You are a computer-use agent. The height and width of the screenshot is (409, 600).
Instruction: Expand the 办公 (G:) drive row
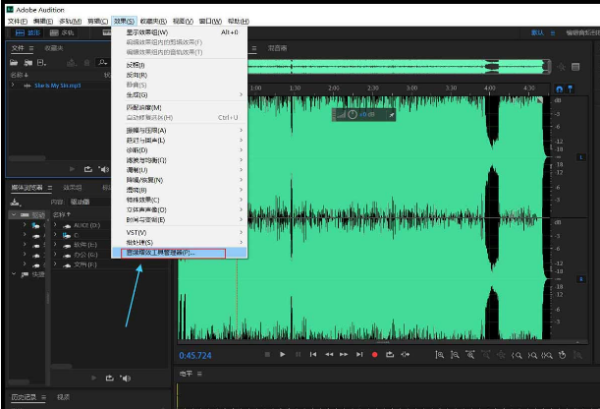click(55, 254)
